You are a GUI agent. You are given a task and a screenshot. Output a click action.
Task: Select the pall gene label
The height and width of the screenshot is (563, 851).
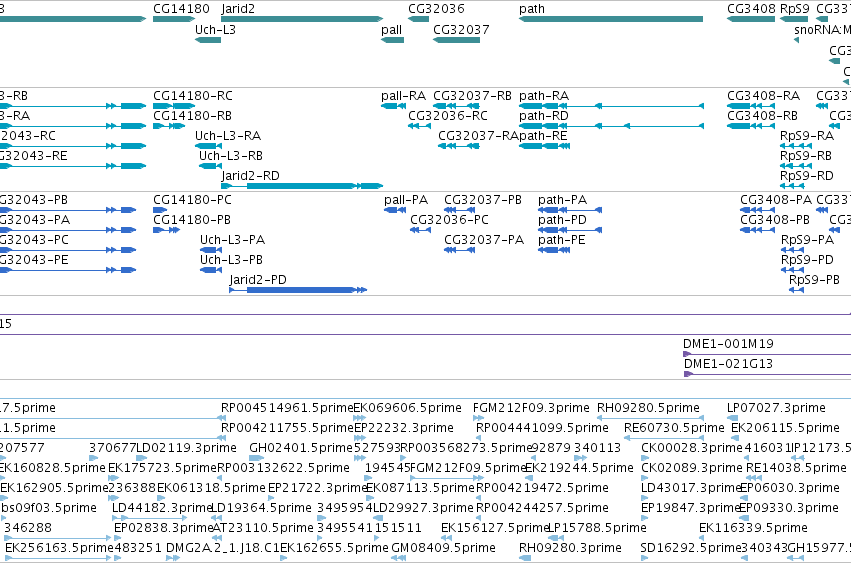(391, 29)
